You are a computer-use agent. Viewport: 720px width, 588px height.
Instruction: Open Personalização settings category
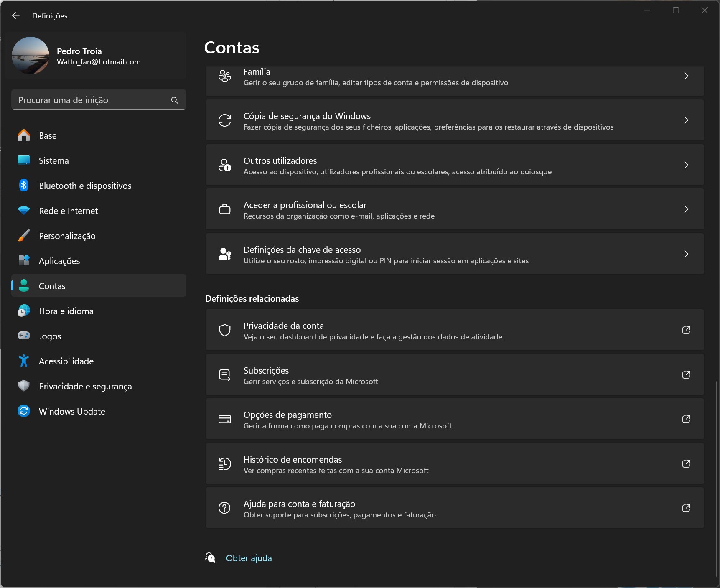67,236
